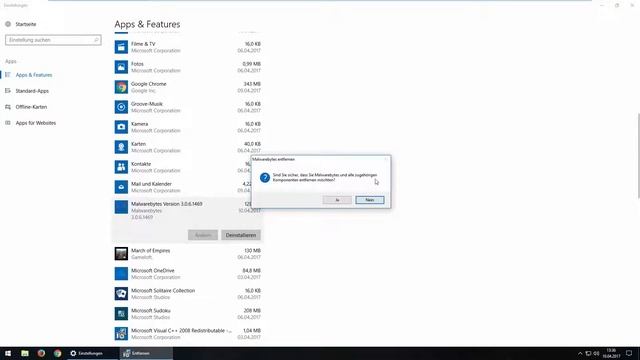This screenshot has width=640, height=360.
Task: Select the Microsoft OneDrive entry
Action: pos(188,273)
